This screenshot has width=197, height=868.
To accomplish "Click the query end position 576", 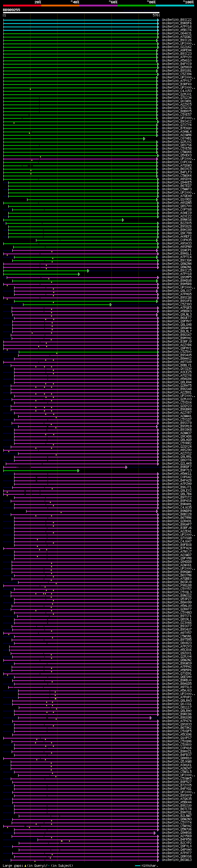I will pyautogui.click(x=155, y=15).
